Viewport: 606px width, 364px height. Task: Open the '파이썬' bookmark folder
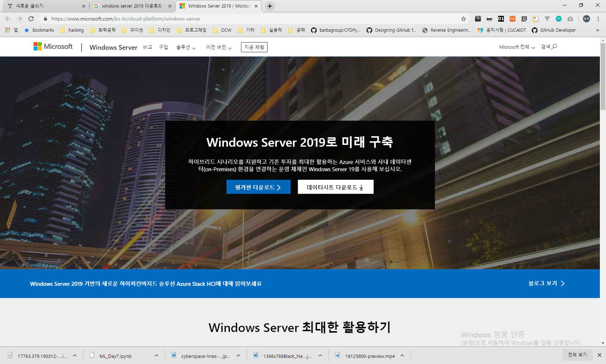(x=133, y=30)
